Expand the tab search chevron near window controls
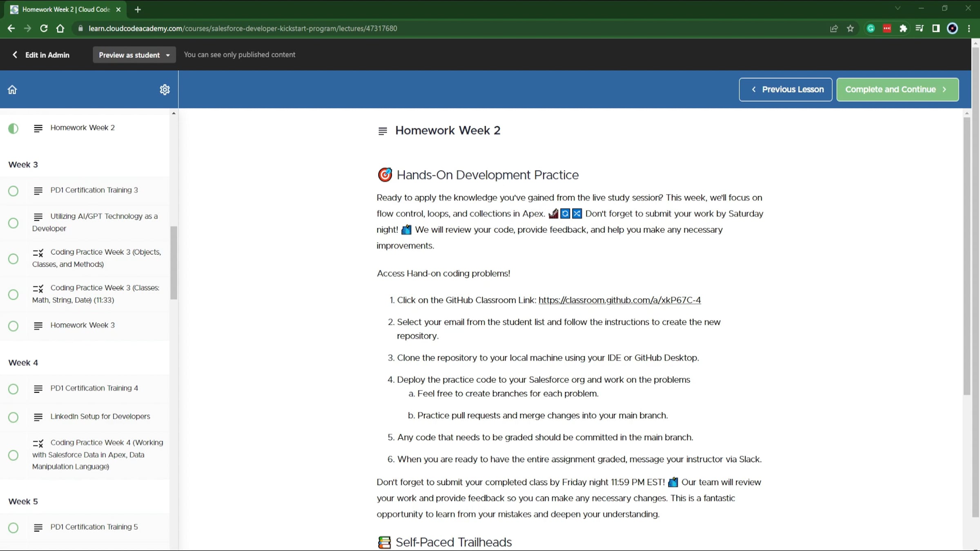The image size is (980, 551). pos(897,8)
